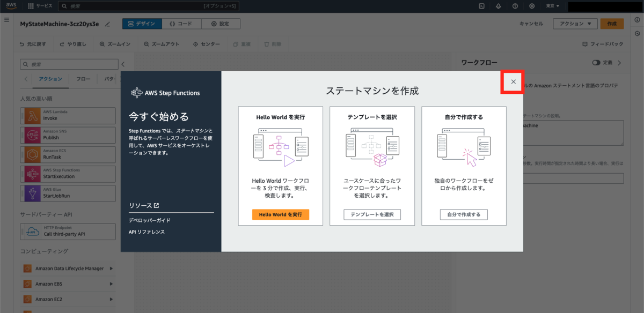This screenshot has height=313, width=644.
Task: Click ズームアウト in toolbar
Action: [162, 44]
